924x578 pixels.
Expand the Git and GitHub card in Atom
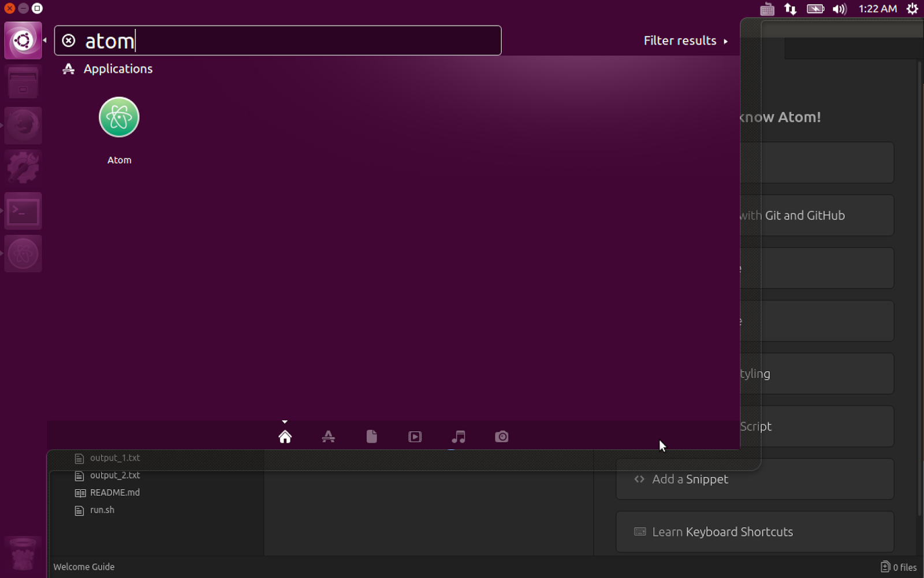817,215
